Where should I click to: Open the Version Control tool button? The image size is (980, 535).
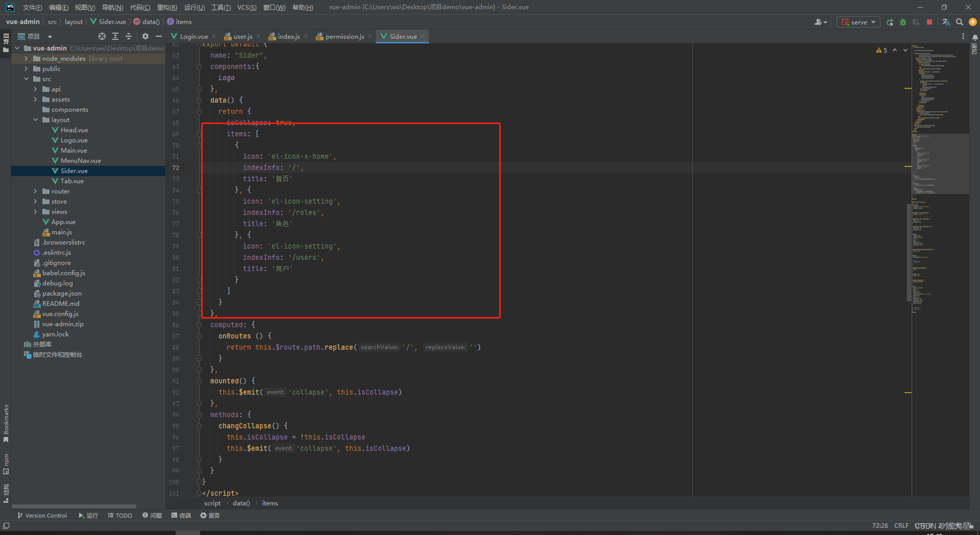[x=42, y=516]
